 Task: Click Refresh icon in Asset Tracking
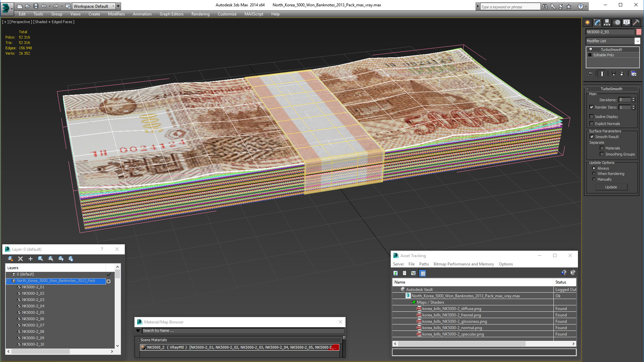[396, 273]
